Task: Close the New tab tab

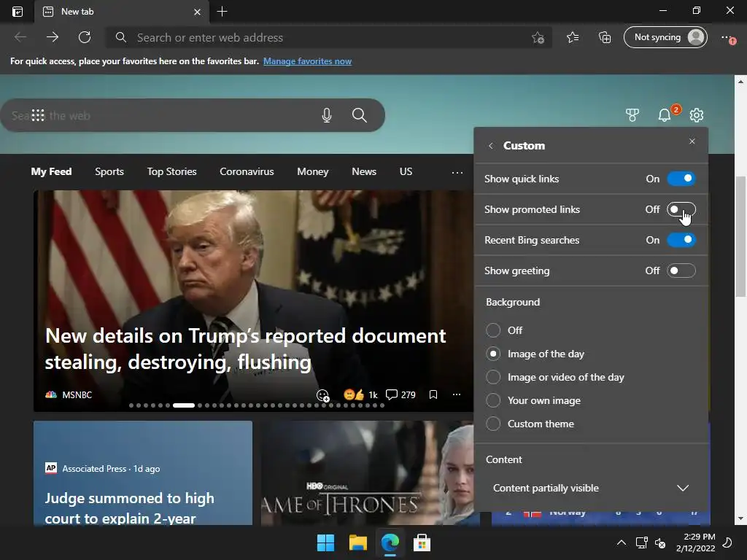Action: [197, 12]
